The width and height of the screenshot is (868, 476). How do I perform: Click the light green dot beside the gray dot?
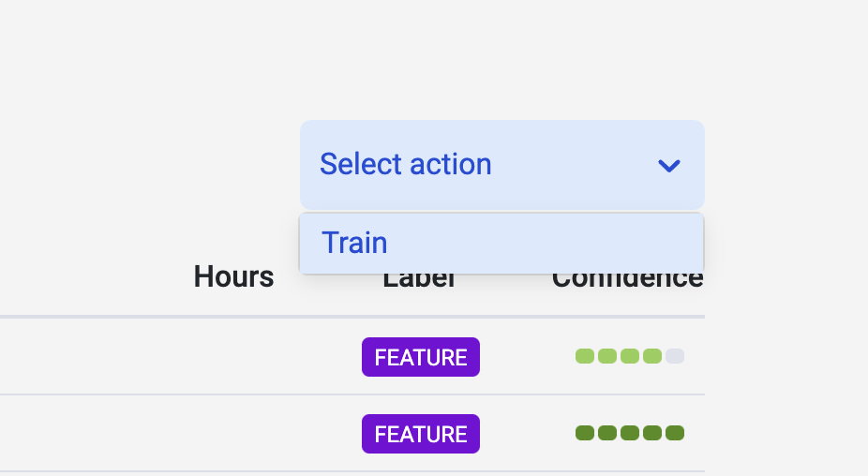point(652,356)
